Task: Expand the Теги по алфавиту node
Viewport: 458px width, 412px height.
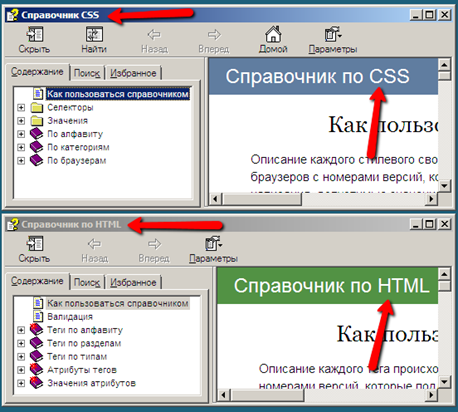Action: click(21, 330)
